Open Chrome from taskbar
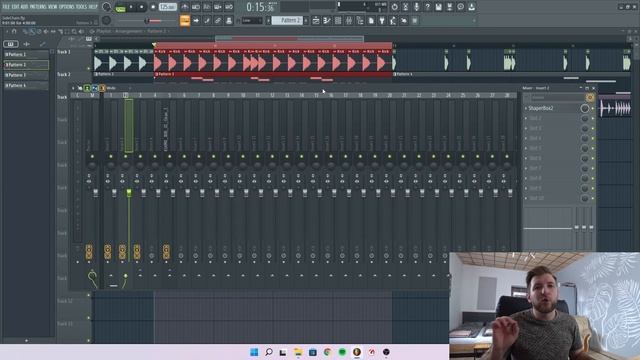Screen dimensions: 640x360 click(x=327, y=352)
